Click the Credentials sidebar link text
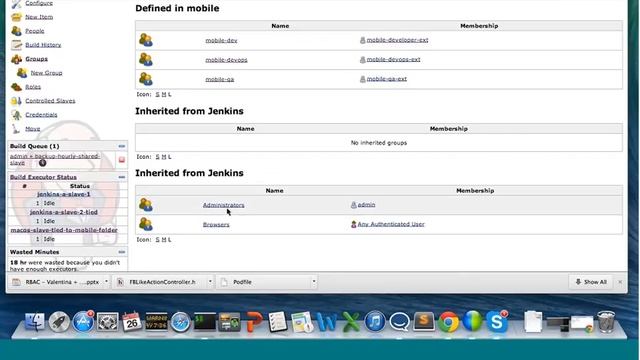The height and width of the screenshot is (360, 640). point(41,115)
